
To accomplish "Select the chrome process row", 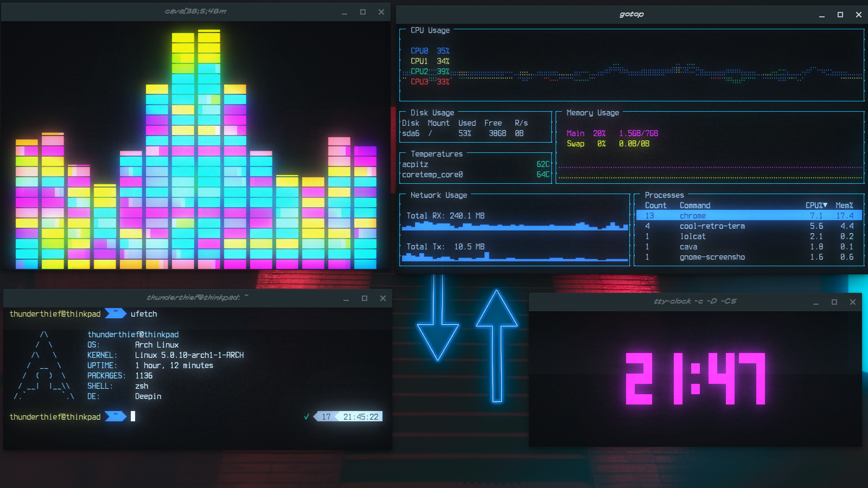I will (x=749, y=216).
